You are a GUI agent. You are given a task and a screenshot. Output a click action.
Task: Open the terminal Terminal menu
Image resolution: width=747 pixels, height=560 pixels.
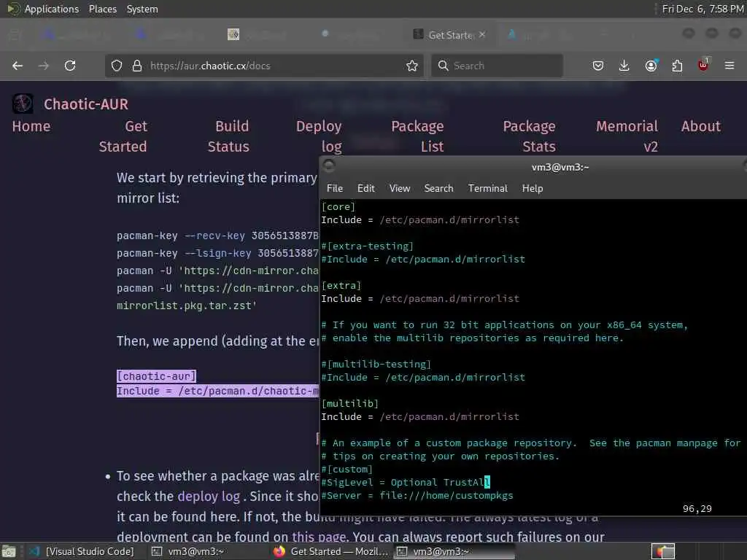coord(488,189)
